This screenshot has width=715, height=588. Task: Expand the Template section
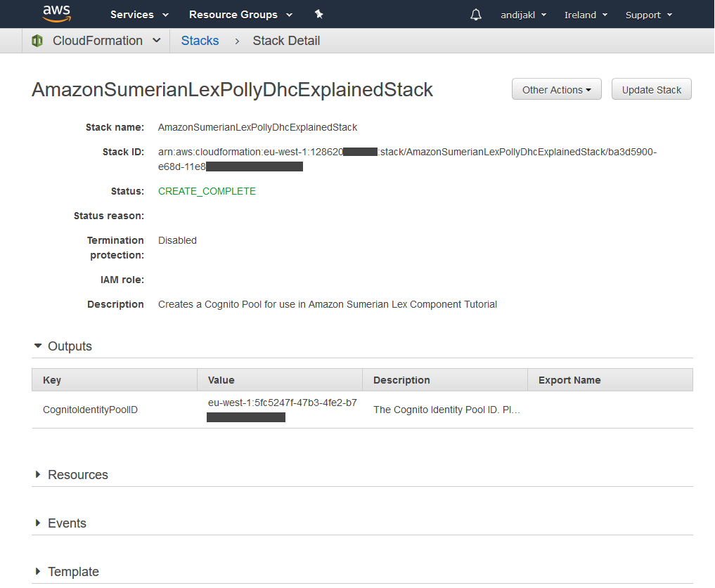tap(67, 571)
